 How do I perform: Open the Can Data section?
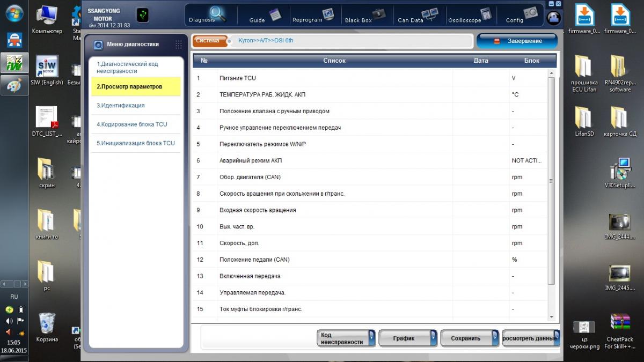(418, 16)
